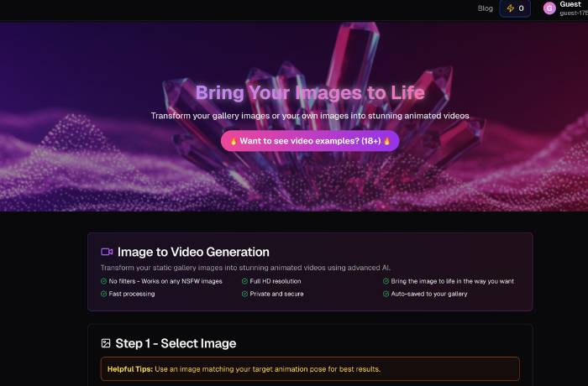Screen dimensions: 588x386
Task: Click the 'Want to see video examples?' button
Action: tap(310, 141)
